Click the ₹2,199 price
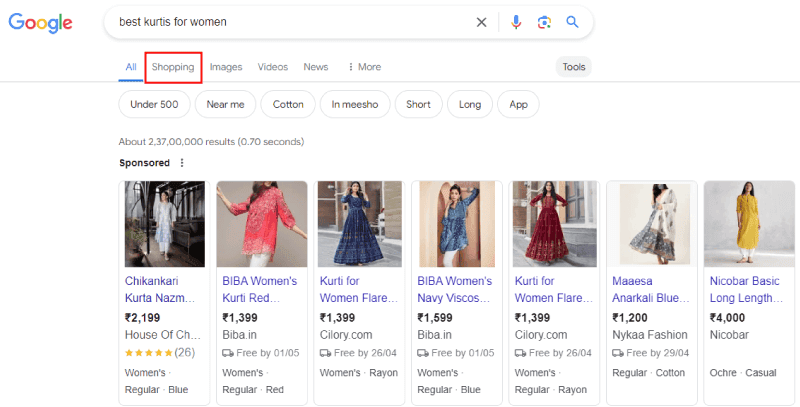Image resolution: width=800 pixels, height=407 pixels. [x=142, y=318]
